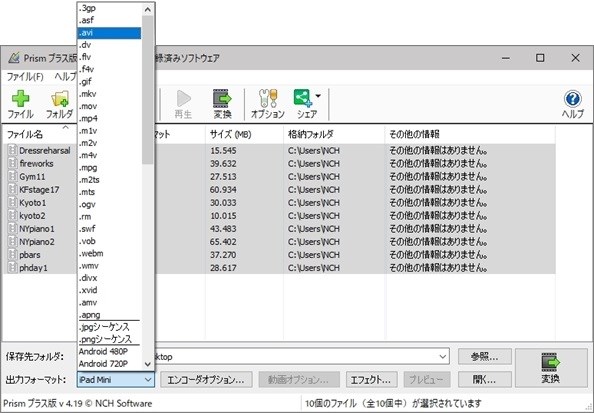594x413 pixels.
Task: Click the format list scrollbar thumb
Action: point(148,90)
